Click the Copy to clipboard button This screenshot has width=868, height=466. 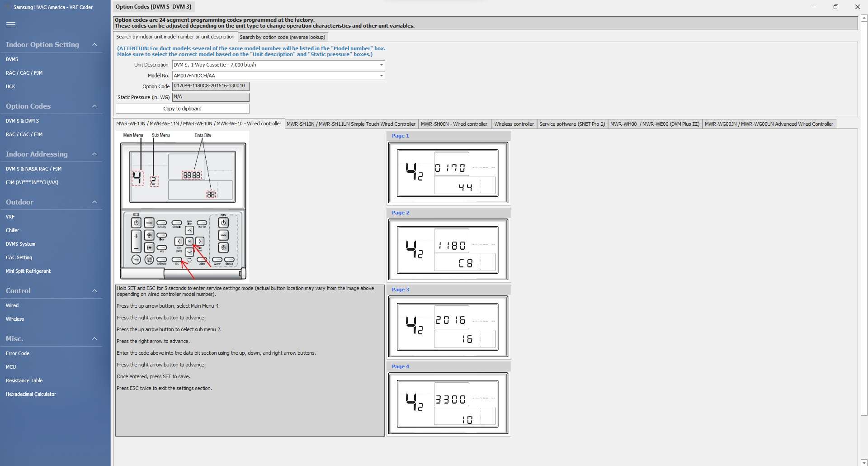click(182, 109)
